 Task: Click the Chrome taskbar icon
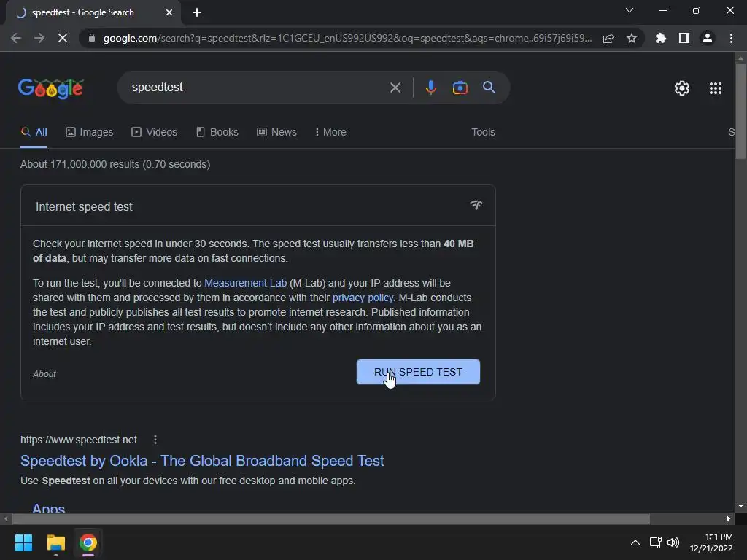(88, 542)
